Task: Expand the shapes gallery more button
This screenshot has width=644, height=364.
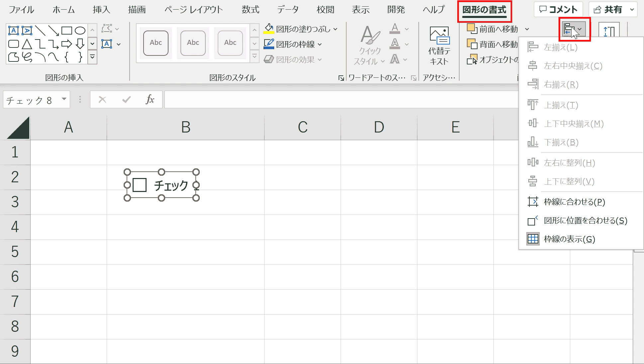Action: [92, 57]
